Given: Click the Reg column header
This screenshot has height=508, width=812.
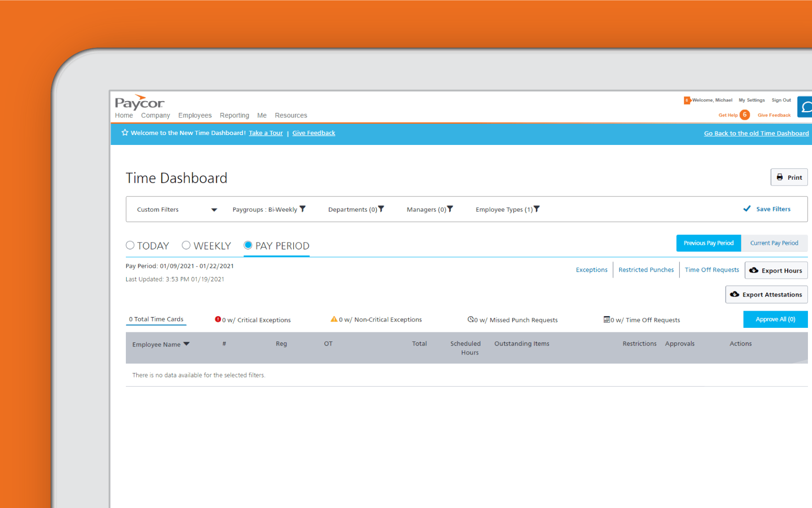Looking at the screenshot, I should 281,344.
